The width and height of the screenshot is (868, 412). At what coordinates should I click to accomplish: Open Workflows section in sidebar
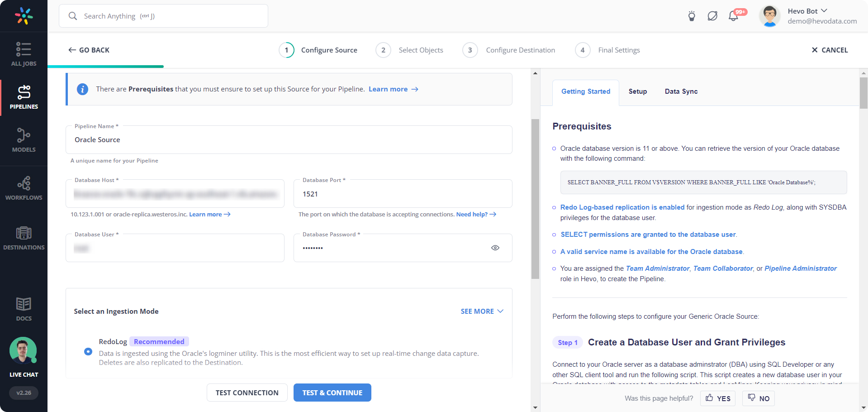click(24, 188)
